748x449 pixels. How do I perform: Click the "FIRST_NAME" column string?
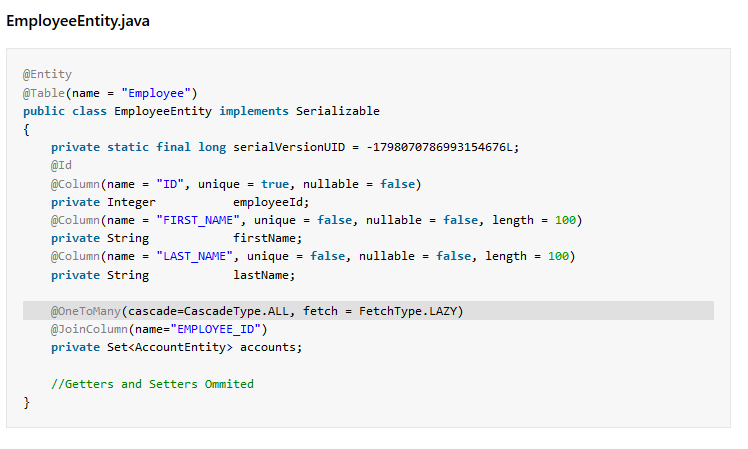click(198, 220)
